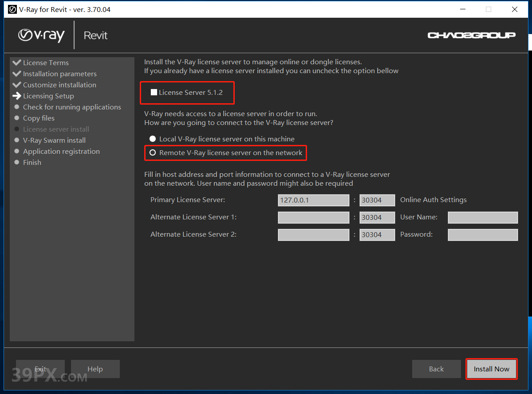Image resolution: width=532 pixels, height=394 pixels.
Task: Click the User Name input field
Action: (483, 218)
